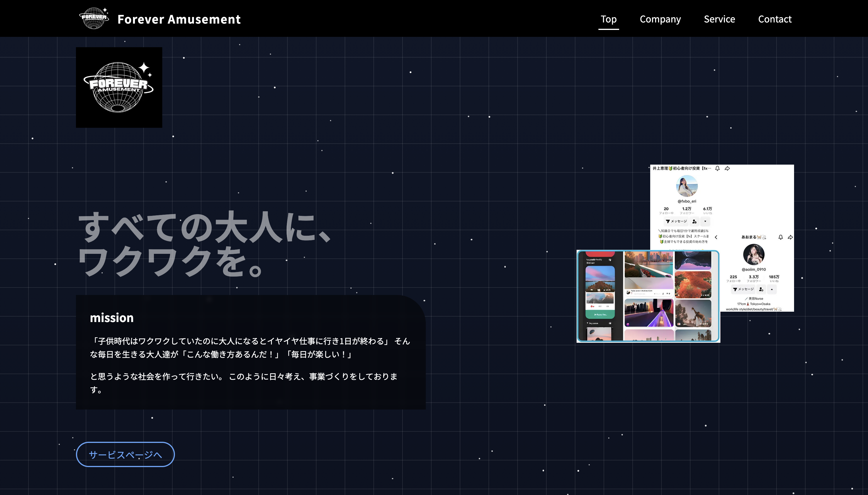Click the follow-status icon on aoiim_0910 profile

(761, 289)
